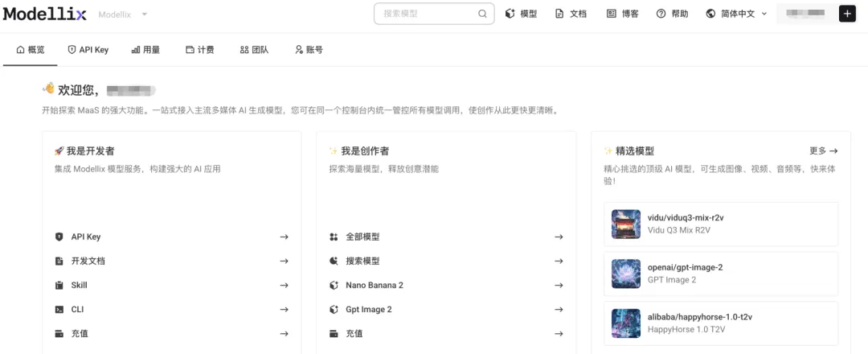Open the alibaba/happyhorse-1.0-t2v model card
868x354 pixels.
tap(721, 323)
